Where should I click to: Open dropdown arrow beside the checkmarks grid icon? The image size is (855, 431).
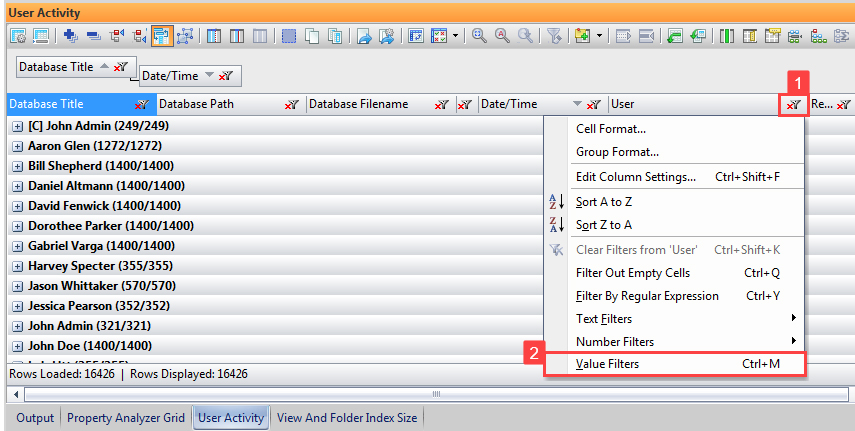pos(454,36)
